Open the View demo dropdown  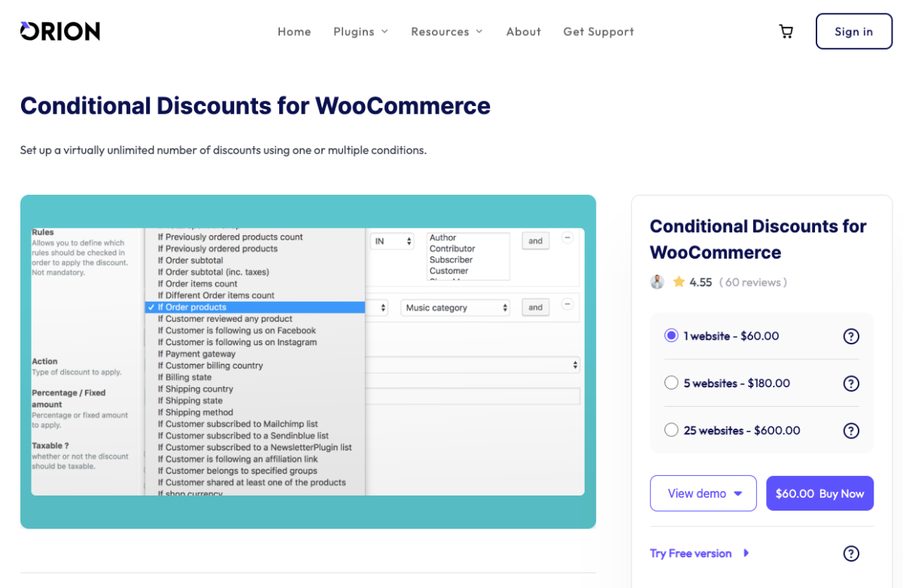click(704, 493)
